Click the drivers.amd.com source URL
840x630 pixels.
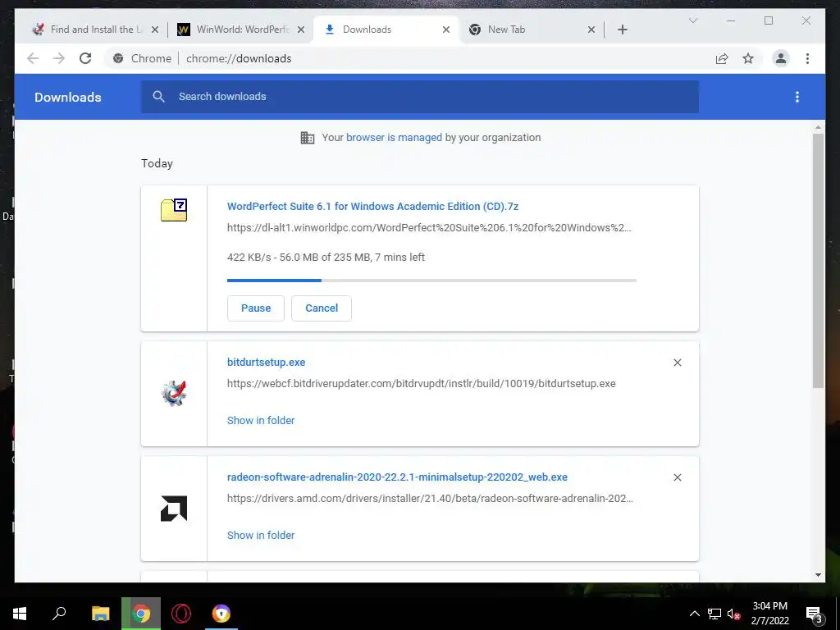[x=430, y=498]
